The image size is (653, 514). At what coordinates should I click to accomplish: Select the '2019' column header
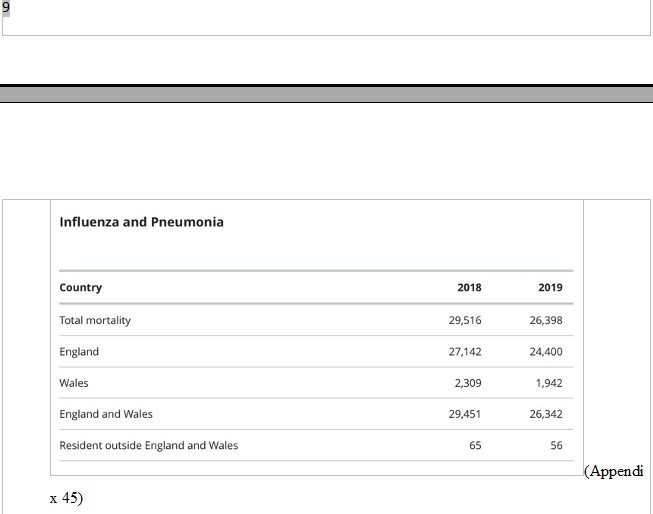point(550,287)
